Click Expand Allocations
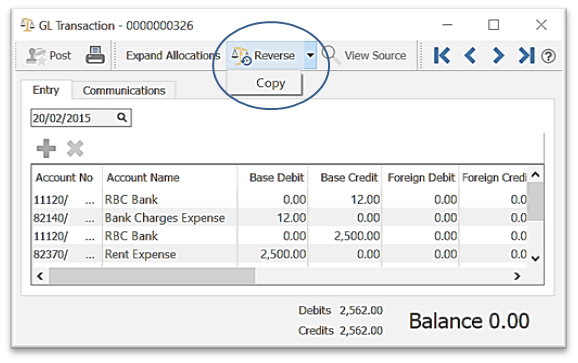This screenshot has height=363, width=578. [173, 56]
